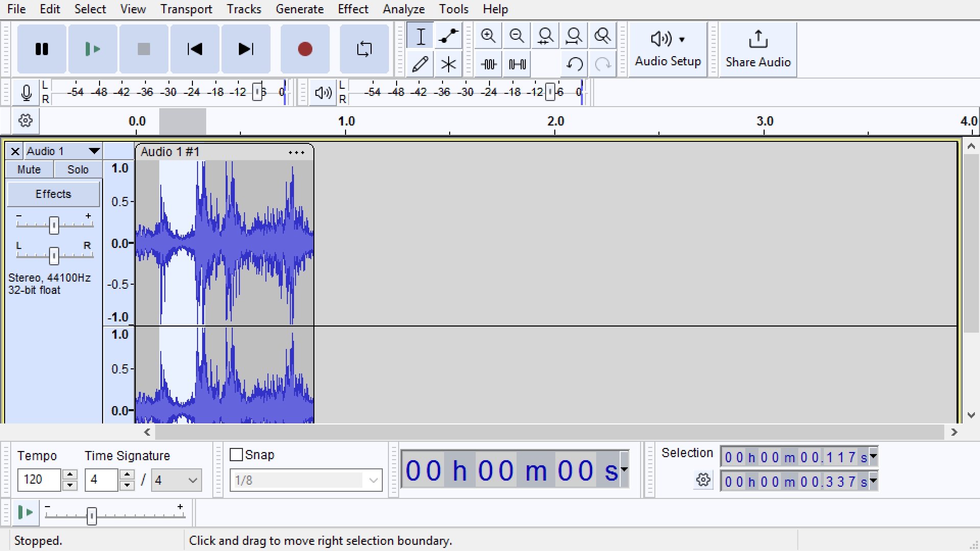Open the Help menu
The height and width of the screenshot is (551, 980).
[496, 9]
